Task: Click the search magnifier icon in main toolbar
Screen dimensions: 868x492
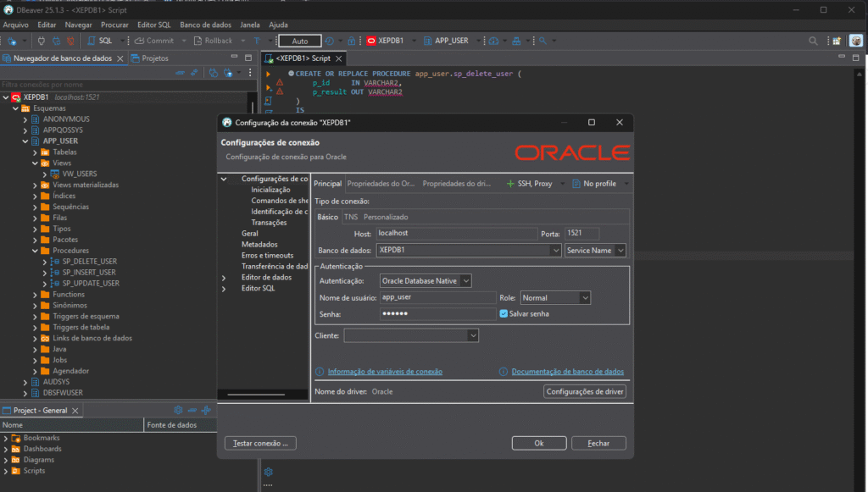Action: point(813,41)
